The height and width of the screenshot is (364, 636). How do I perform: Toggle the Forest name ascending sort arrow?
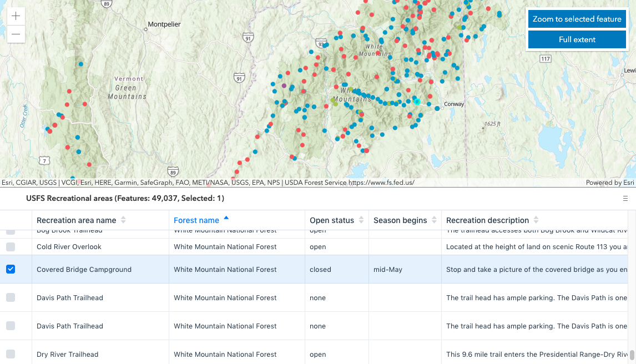226,218
